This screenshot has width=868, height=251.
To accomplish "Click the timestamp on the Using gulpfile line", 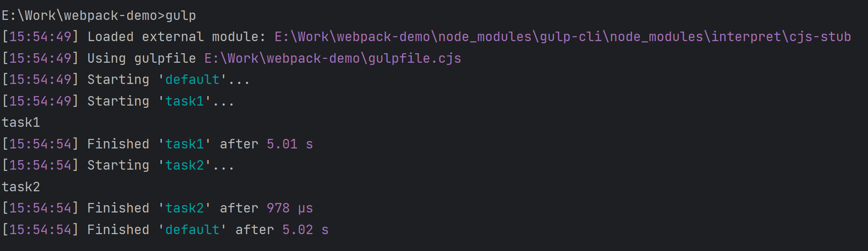I will (x=40, y=58).
